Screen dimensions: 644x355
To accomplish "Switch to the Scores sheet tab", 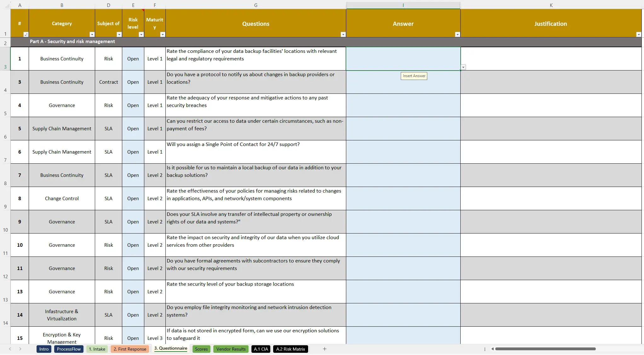I will coord(201,349).
